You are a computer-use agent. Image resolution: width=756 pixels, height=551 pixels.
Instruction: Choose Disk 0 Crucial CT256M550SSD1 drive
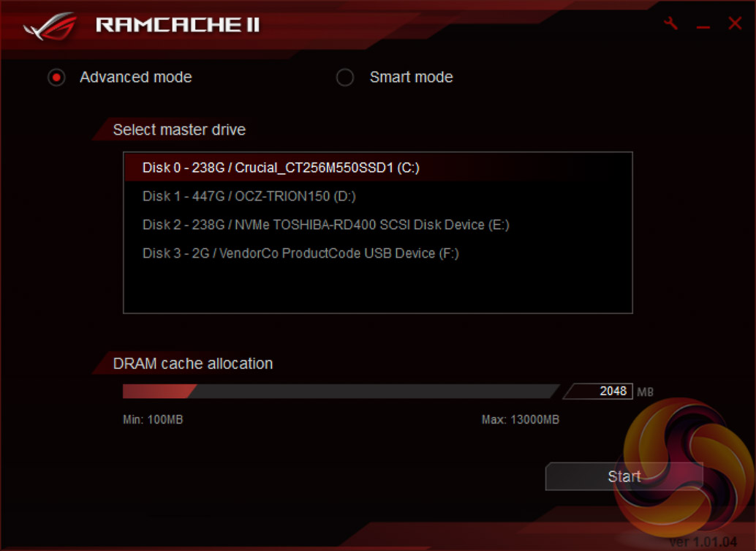378,168
